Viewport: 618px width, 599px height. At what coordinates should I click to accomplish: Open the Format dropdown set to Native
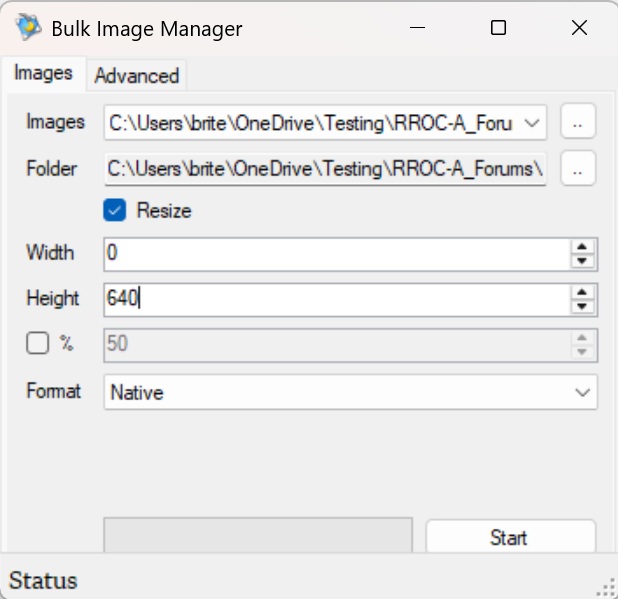350,392
